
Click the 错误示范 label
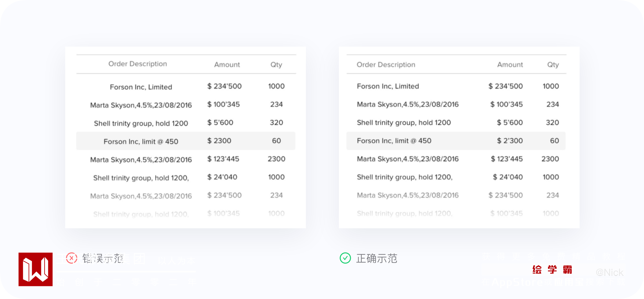(103, 259)
